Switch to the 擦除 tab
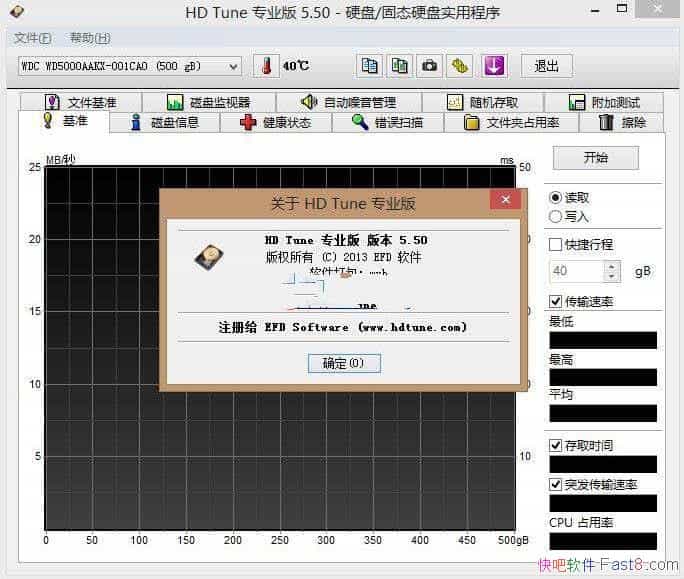Screen dimensions: 684x579 622,123
